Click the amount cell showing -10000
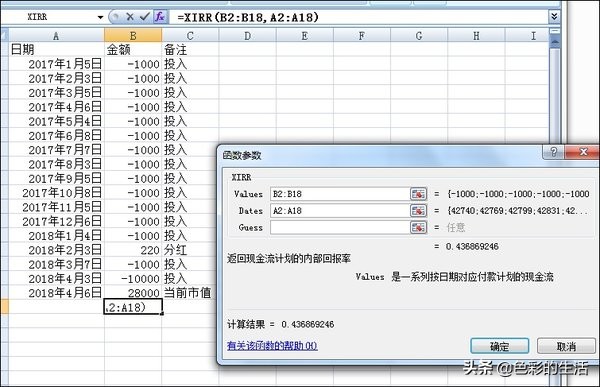The height and width of the screenshot is (387, 600). coord(133,278)
